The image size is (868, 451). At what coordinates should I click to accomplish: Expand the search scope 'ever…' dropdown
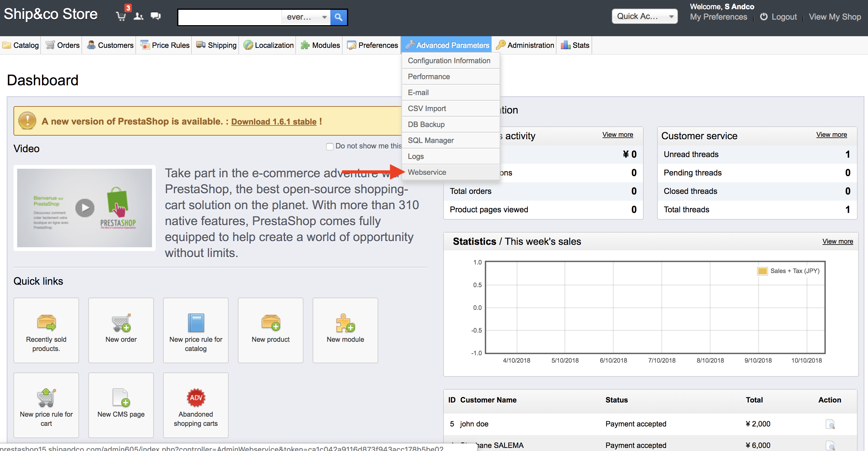[x=306, y=17]
